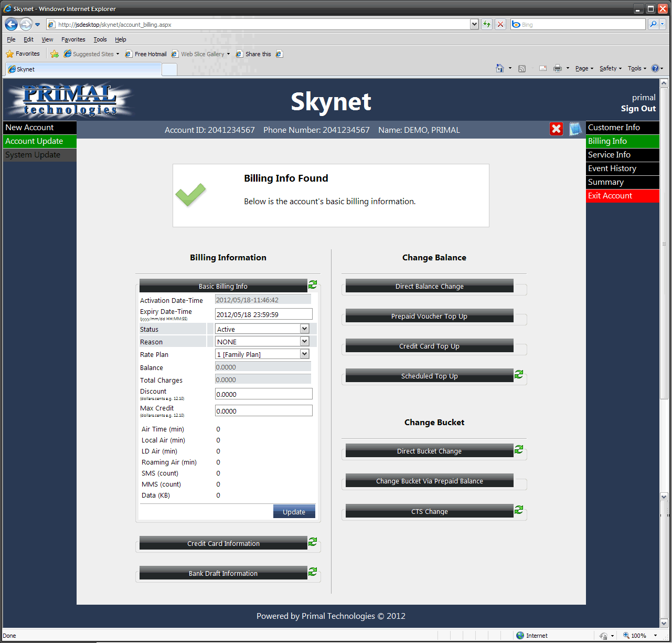Refresh Bank Draft Information section icon
This screenshot has height=643, width=672.
[x=313, y=572]
